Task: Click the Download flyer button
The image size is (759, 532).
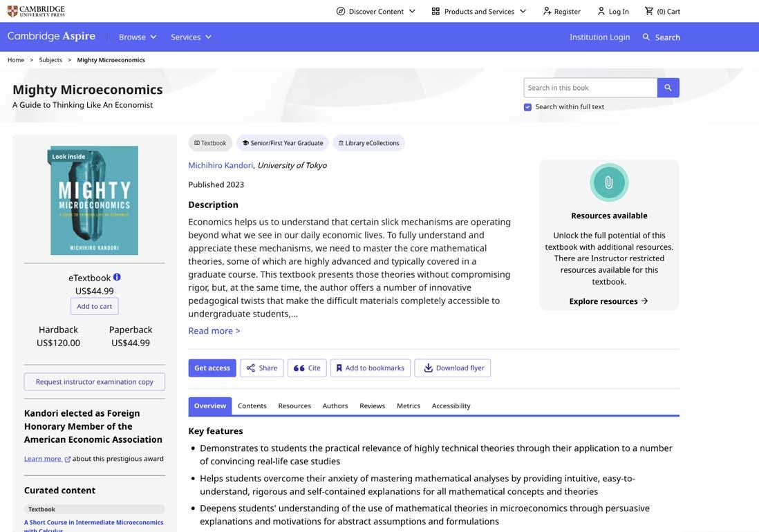Action: coord(453,368)
